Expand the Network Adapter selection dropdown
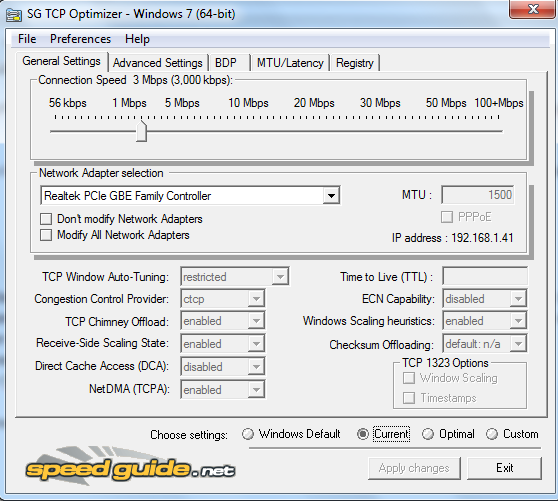This screenshot has width=558, height=501. (331, 196)
